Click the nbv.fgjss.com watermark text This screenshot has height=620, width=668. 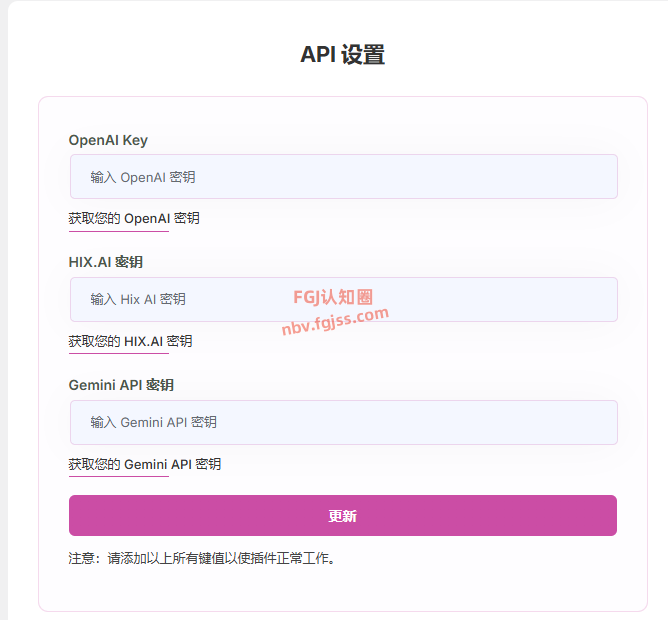[x=335, y=322]
